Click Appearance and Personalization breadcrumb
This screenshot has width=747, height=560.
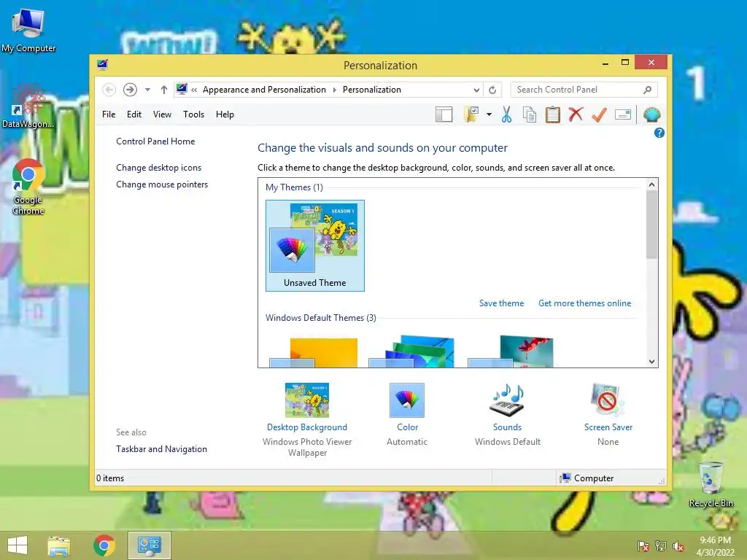(x=264, y=90)
